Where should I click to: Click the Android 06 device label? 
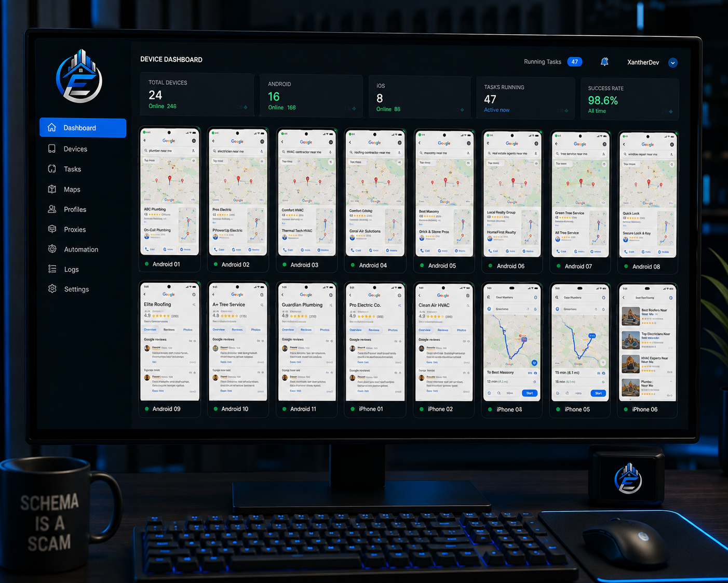point(510,266)
